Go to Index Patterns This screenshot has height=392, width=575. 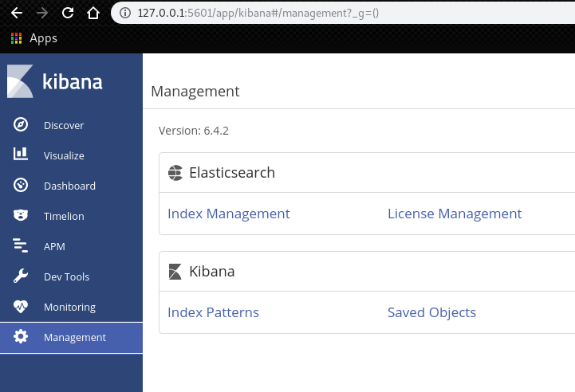(x=213, y=312)
